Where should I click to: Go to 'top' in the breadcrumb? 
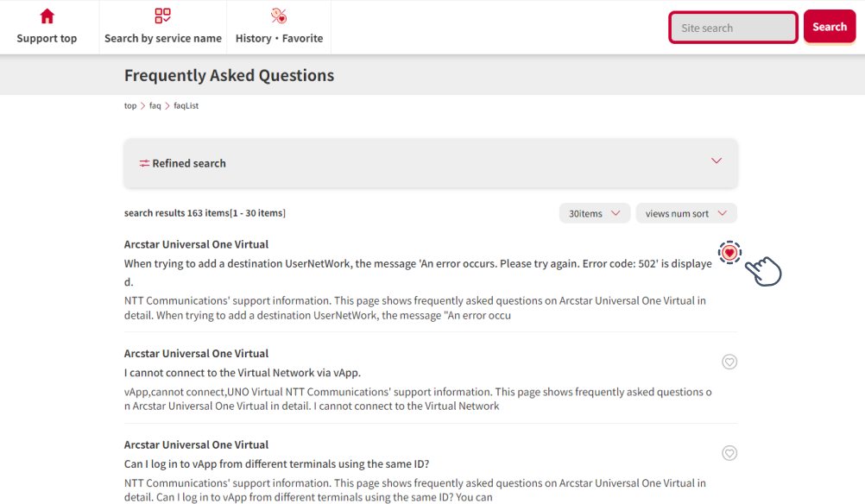click(130, 106)
